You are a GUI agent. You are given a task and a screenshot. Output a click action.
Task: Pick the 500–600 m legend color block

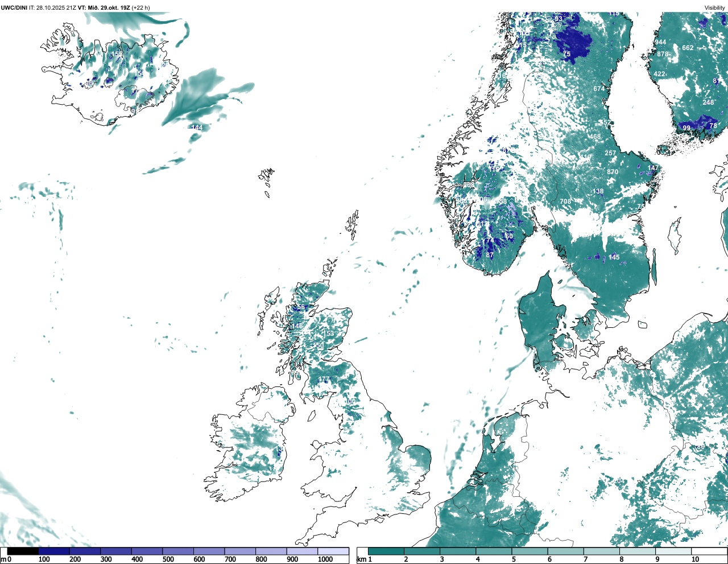click(x=177, y=551)
